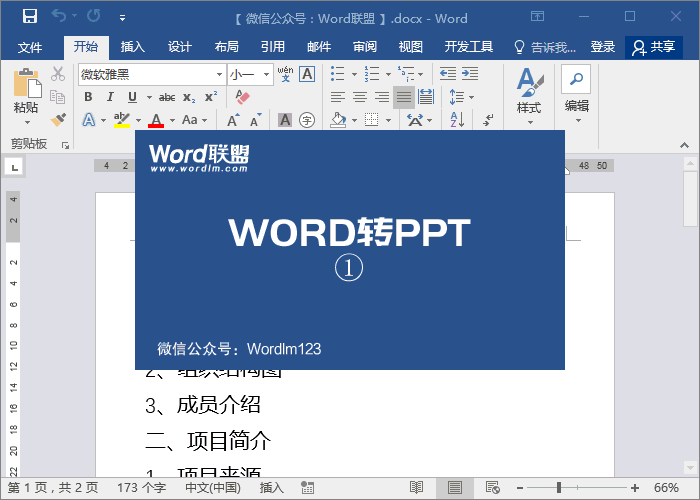Viewport: 700px width, 500px height.
Task: Apply text effects A icon
Action: (x=89, y=120)
